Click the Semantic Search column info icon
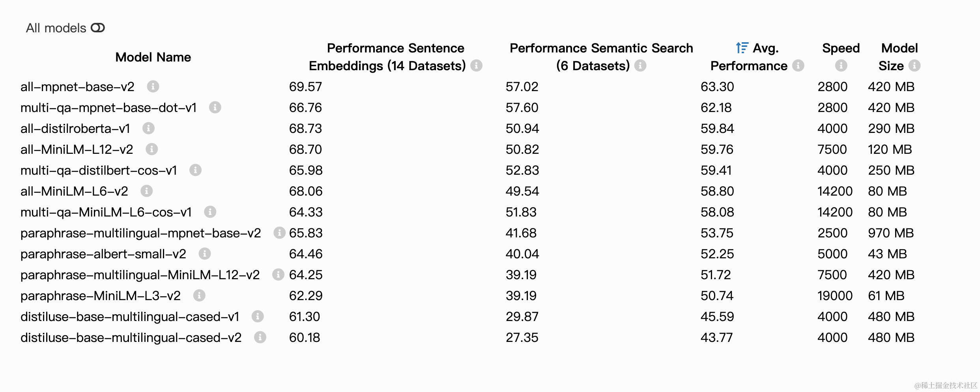This screenshot has height=392, width=980. point(640,65)
